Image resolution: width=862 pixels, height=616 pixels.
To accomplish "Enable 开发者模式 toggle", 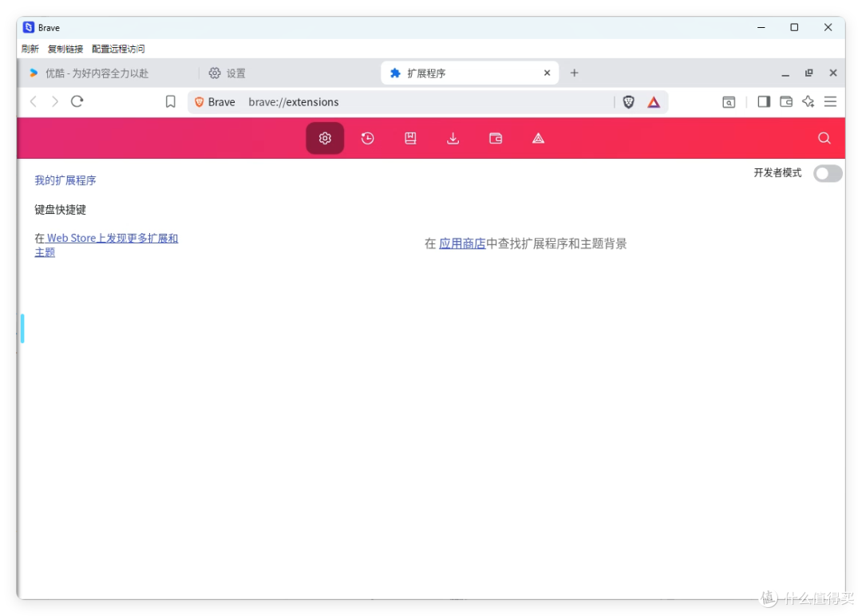I will point(828,174).
